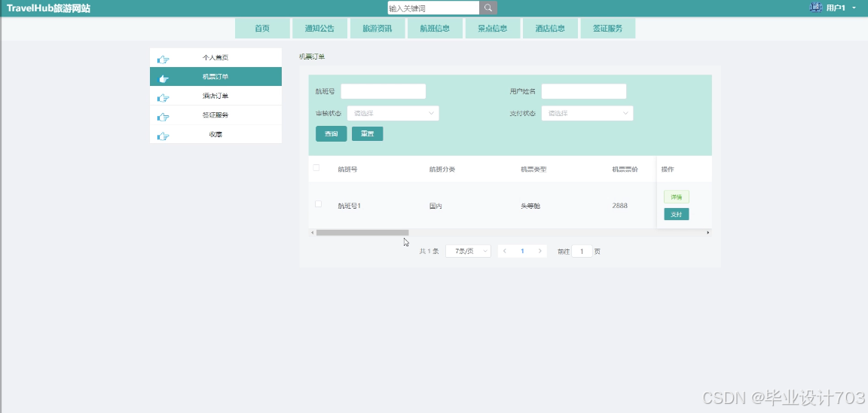
Task: Open 航班信息 navigation tab
Action: (435, 28)
